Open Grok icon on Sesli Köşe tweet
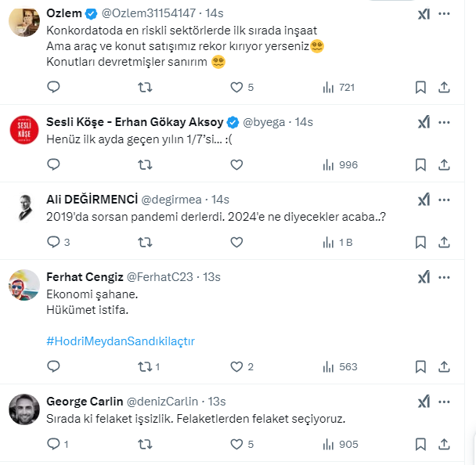 pos(423,122)
